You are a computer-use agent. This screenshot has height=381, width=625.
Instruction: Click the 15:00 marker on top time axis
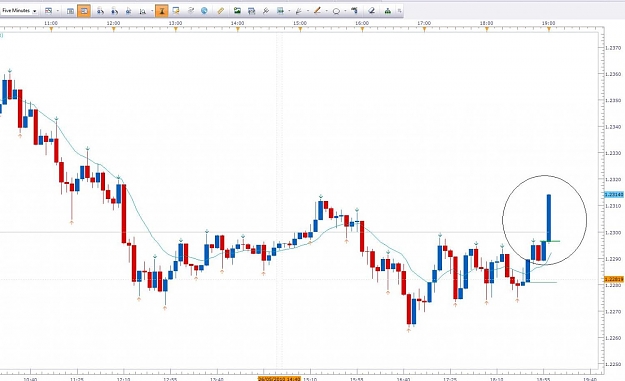pos(300,24)
